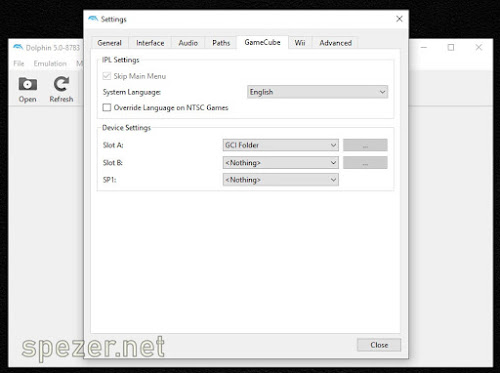Click the IPL Settings group title
The width and height of the screenshot is (500, 373).
(121, 60)
